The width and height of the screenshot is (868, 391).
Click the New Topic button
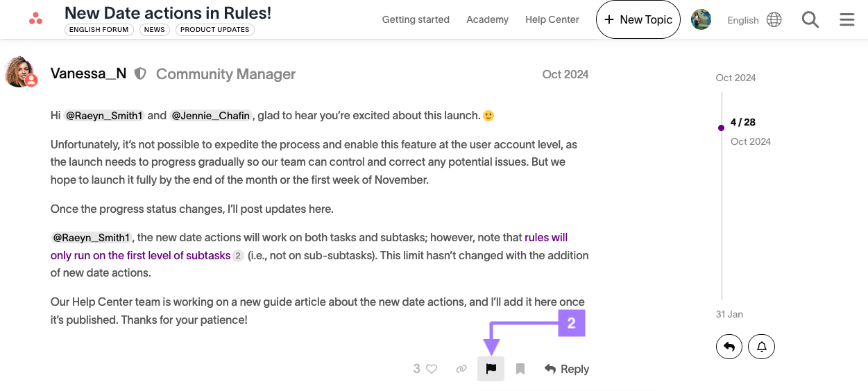pyautogui.click(x=638, y=19)
